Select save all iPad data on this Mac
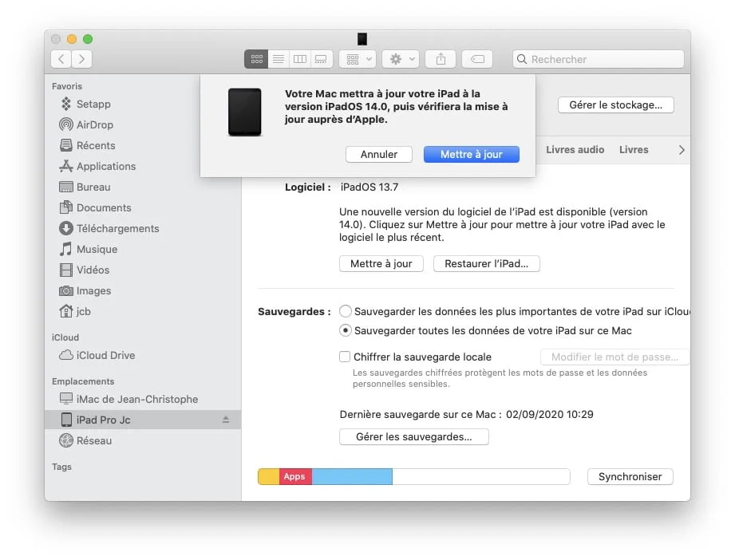The width and height of the screenshot is (735, 560). tap(346, 330)
